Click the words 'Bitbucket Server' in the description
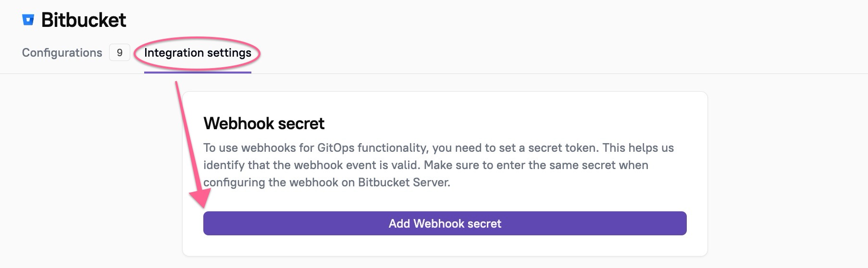This screenshot has width=868, height=268. pyautogui.click(x=403, y=183)
